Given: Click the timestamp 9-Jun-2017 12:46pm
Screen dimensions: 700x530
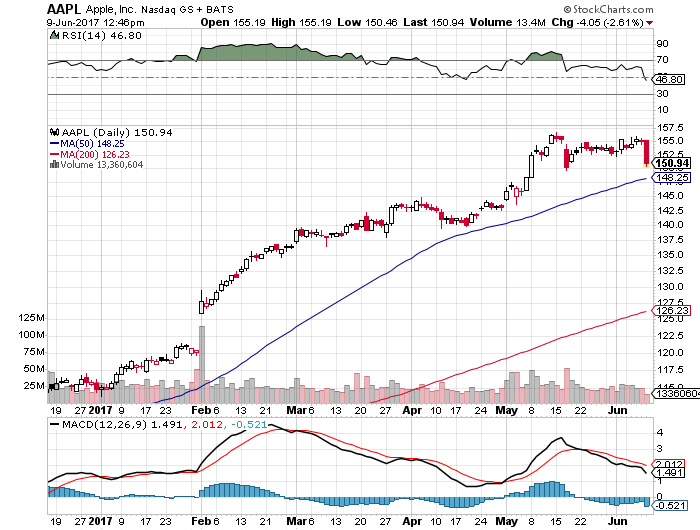Looking at the screenshot, I should [x=96, y=22].
